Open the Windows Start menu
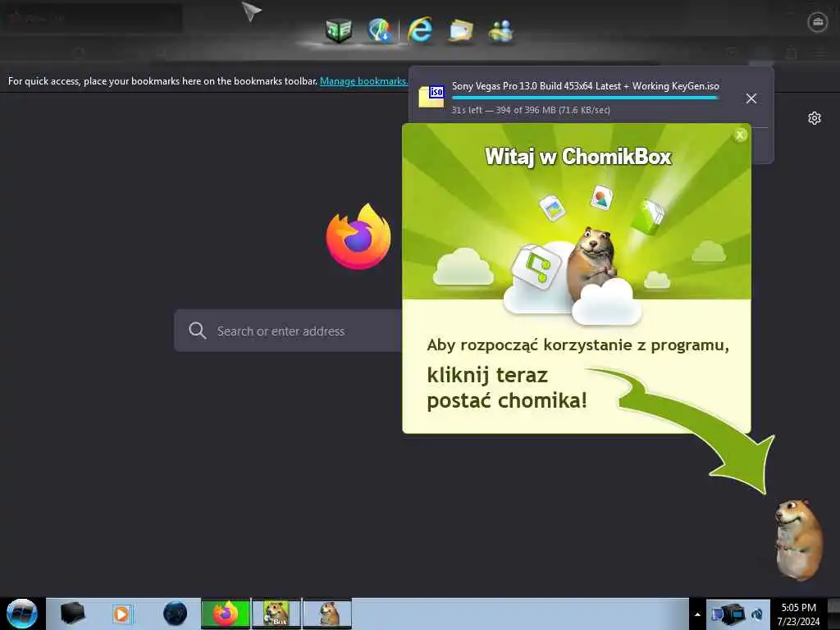Image resolution: width=840 pixels, height=630 pixels. coord(22,614)
